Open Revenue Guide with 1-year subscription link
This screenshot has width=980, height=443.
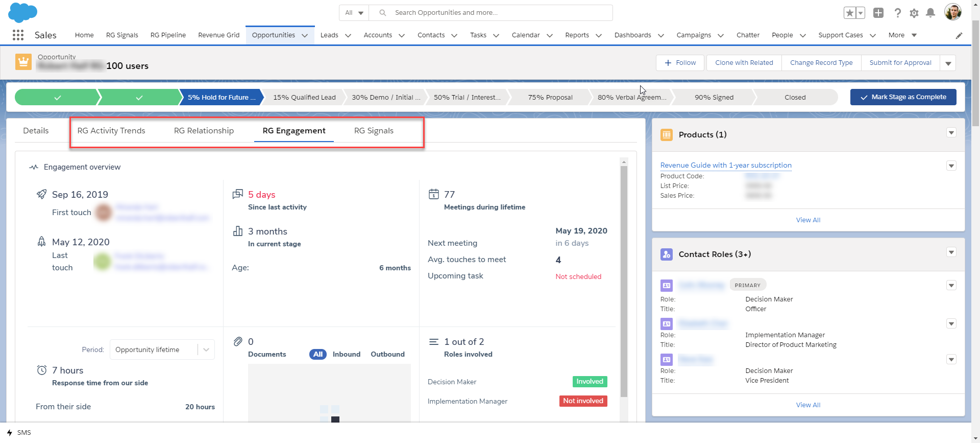pos(726,165)
